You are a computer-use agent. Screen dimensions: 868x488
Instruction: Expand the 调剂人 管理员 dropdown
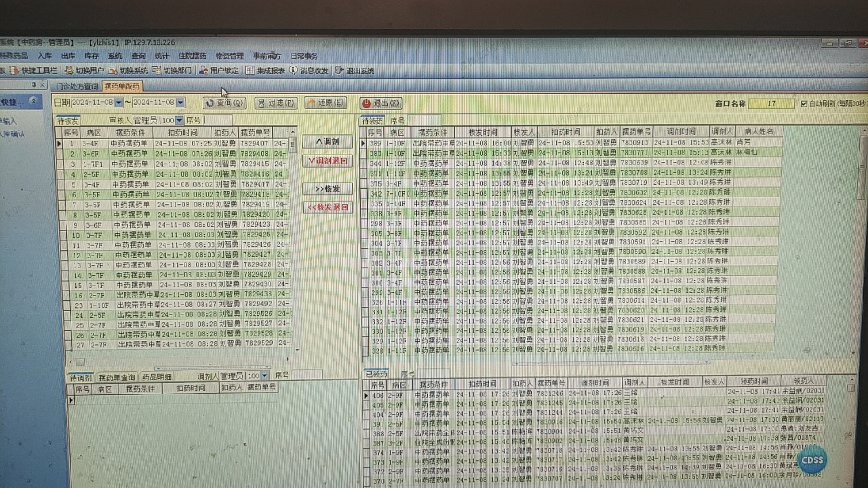[264, 376]
